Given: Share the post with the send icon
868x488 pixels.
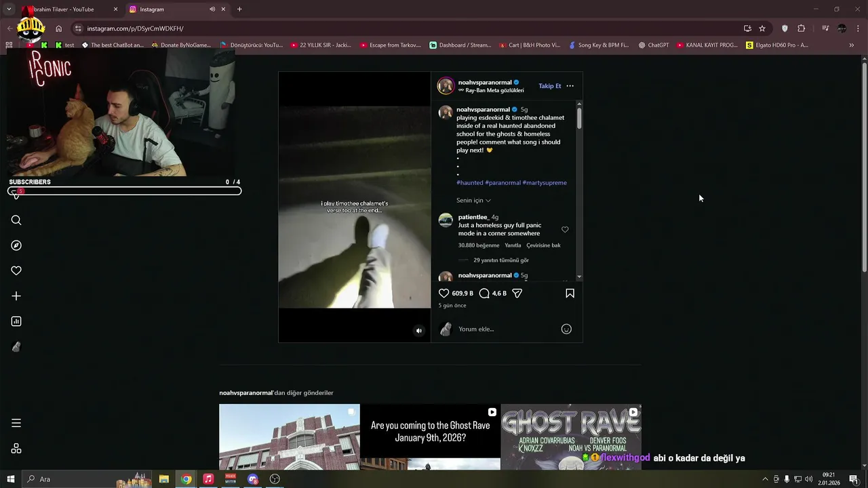Looking at the screenshot, I should pos(517,293).
